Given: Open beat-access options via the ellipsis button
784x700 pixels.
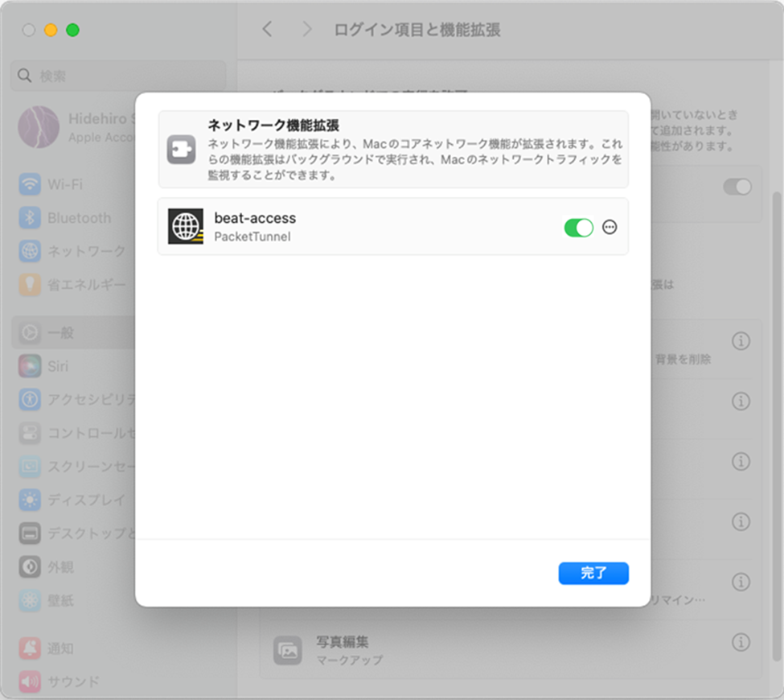Looking at the screenshot, I should point(610,227).
